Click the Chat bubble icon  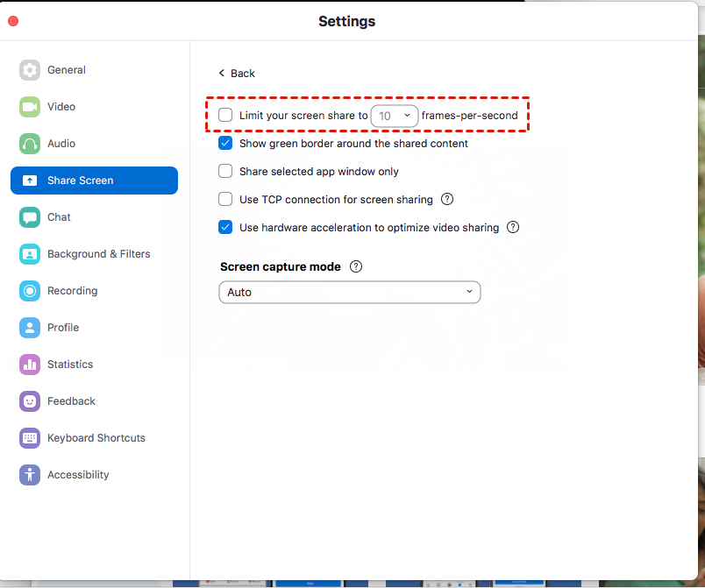pos(30,217)
